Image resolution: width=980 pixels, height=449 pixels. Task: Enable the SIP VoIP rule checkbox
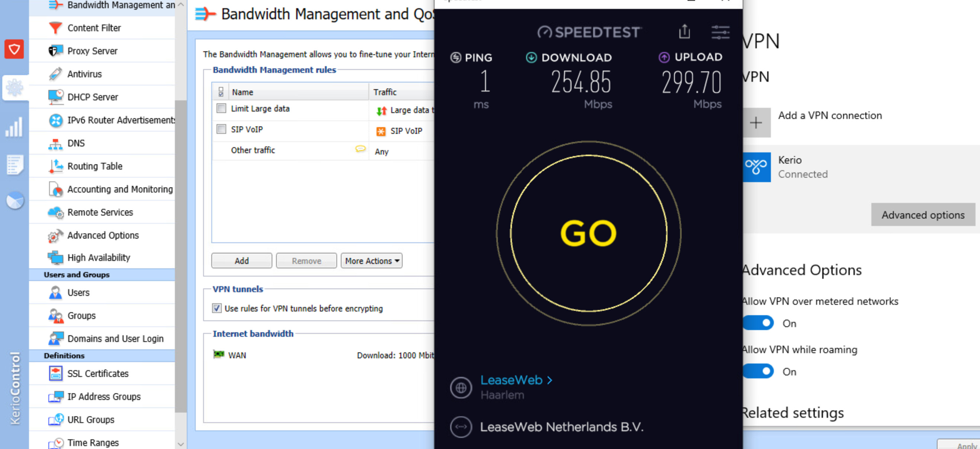point(221,129)
